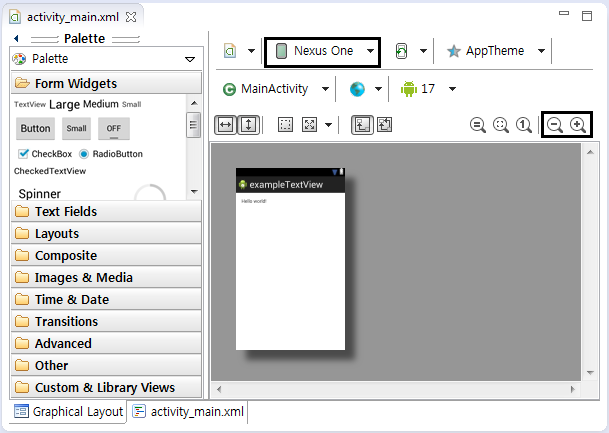Expand the Composite category
The height and width of the screenshot is (433, 609).
point(106,256)
